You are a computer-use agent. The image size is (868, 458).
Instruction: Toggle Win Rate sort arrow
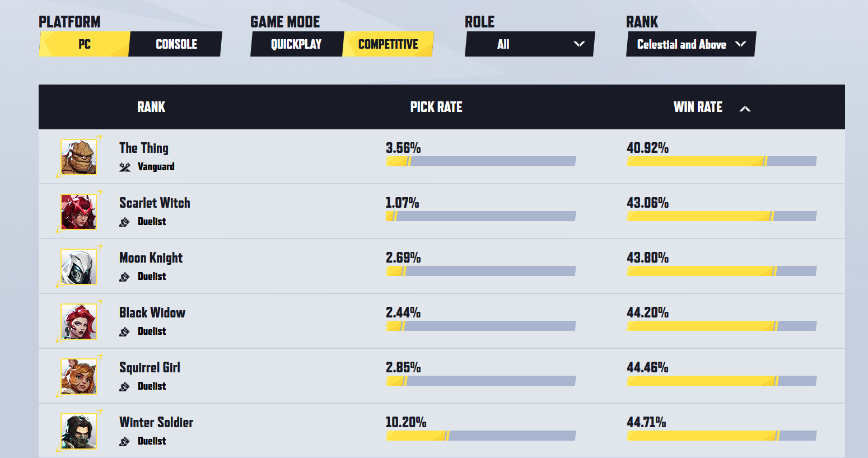[745, 109]
